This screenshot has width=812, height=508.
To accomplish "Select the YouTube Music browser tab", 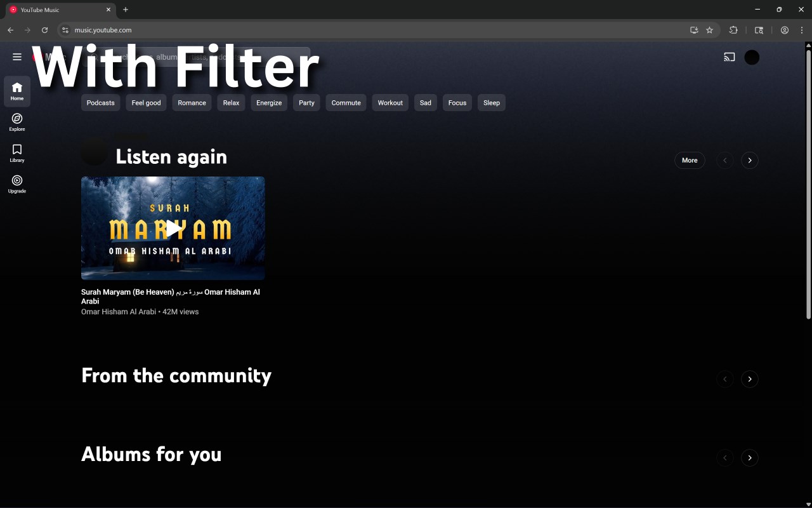I will point(61,10).
